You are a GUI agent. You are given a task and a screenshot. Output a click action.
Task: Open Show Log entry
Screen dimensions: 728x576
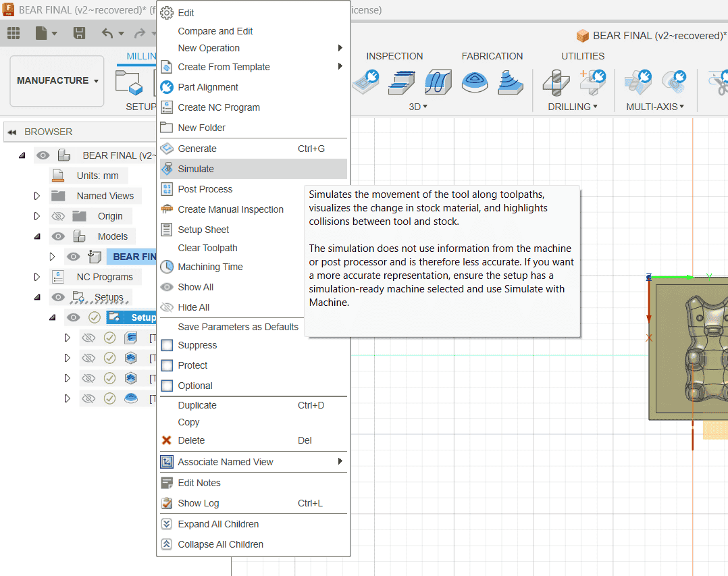click(253, 503)
